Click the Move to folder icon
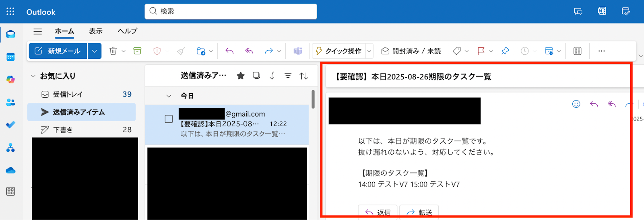 [x=201, y=51]
